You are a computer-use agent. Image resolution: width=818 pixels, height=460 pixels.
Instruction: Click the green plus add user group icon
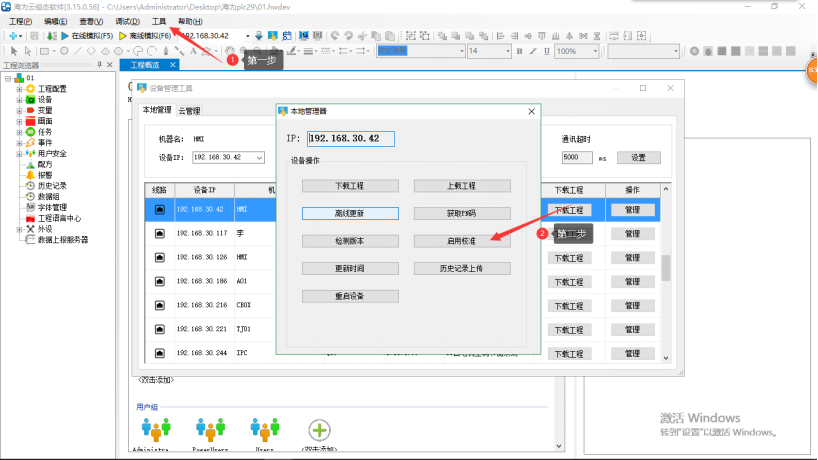tap(319, 431)
